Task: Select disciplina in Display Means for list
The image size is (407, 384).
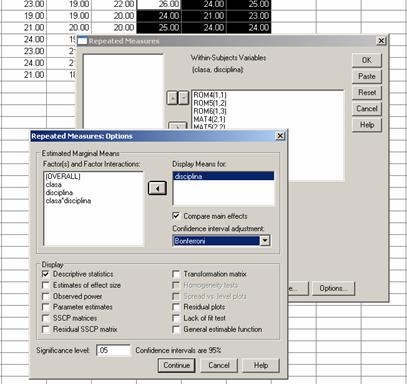Action: coord(223,176)
